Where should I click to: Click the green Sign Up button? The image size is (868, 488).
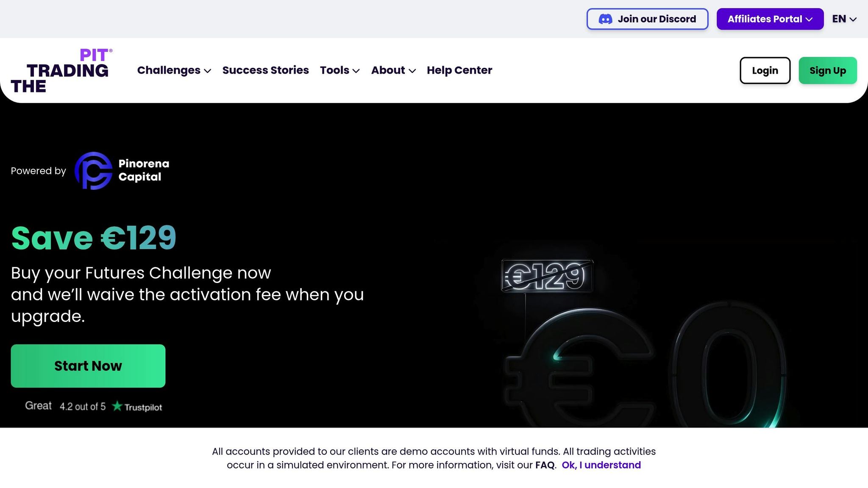click(x=827, y=70)
